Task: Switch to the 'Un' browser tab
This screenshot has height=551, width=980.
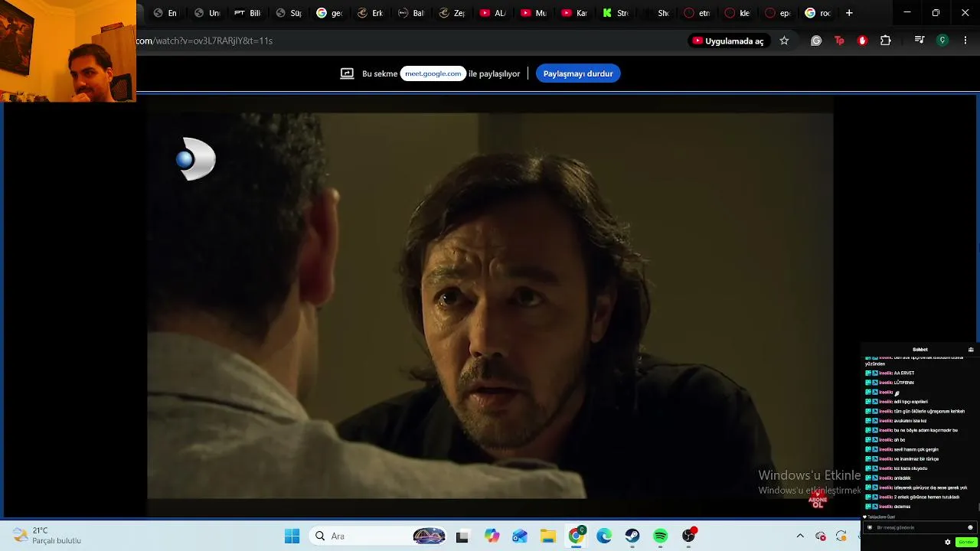Action: point(207,13)
